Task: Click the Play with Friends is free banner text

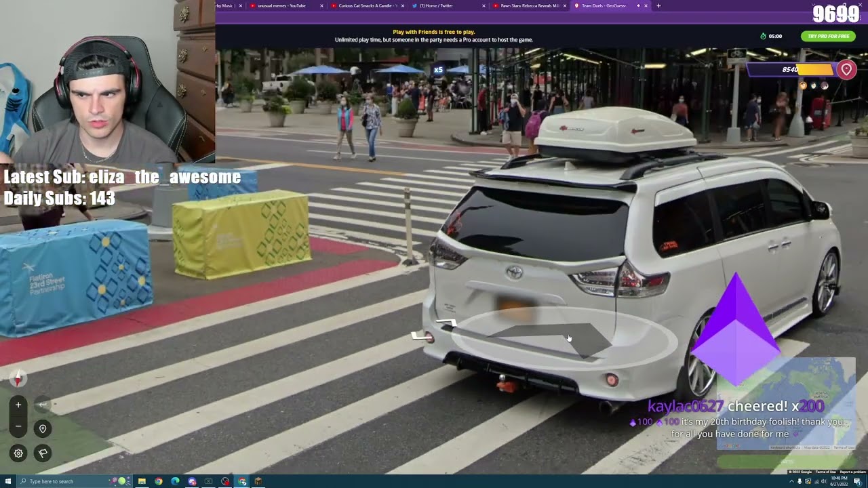Action: (434, 32)
